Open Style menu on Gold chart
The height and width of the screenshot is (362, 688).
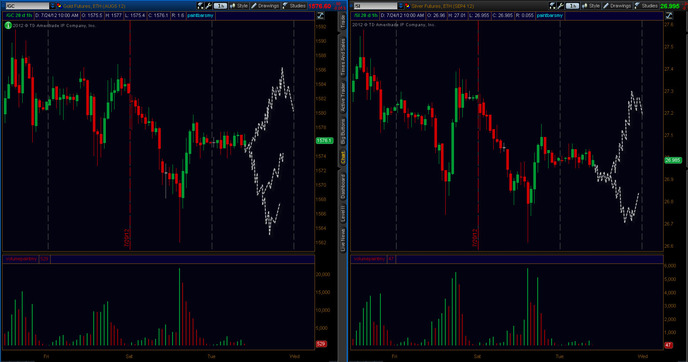[x=239, y=6]
